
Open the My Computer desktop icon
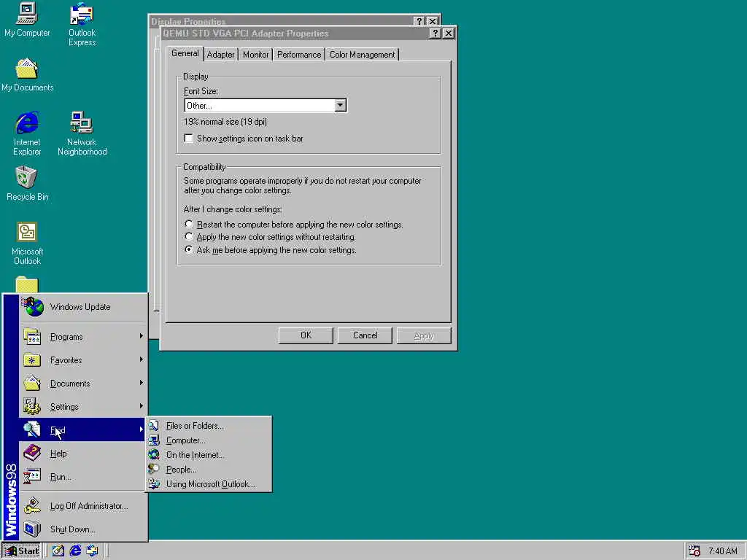tap(27, 20)
